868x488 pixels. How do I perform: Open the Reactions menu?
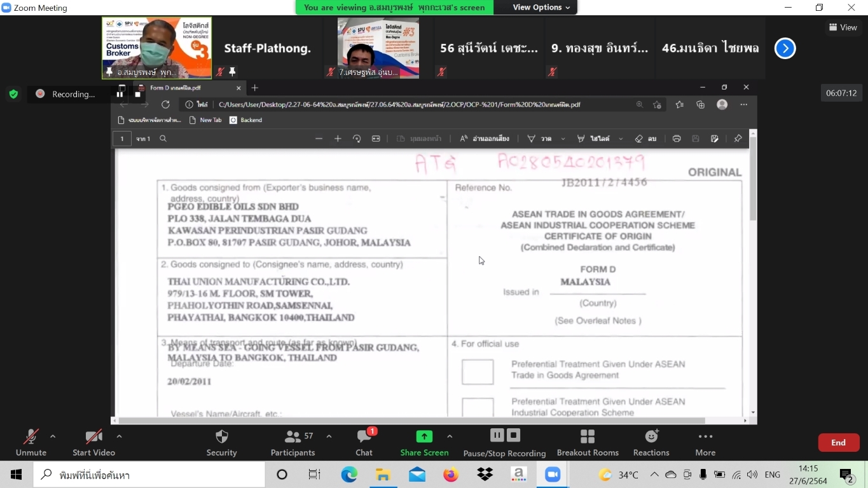tap(651, 443)
